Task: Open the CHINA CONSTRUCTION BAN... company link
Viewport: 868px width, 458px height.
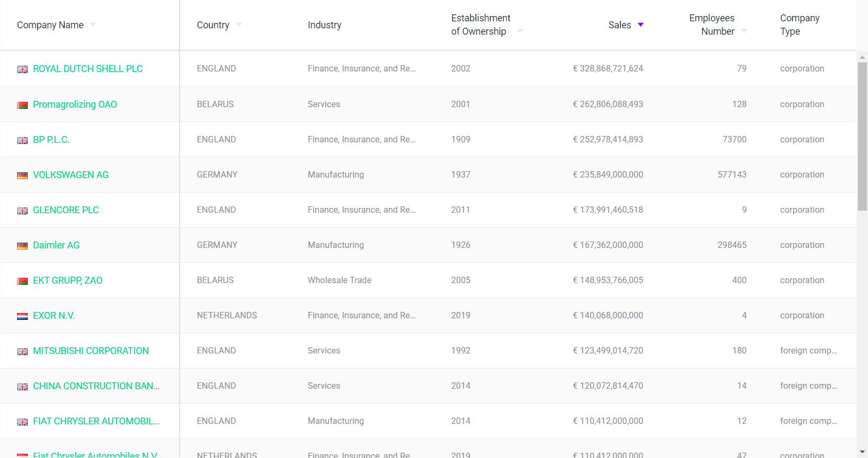Action: [x=96, y=386]
